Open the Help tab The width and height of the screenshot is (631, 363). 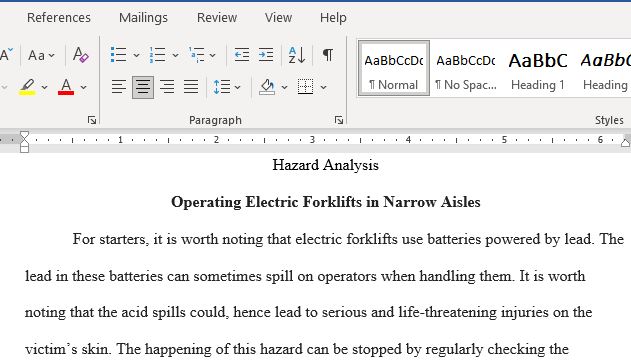[x=333, y=18]
